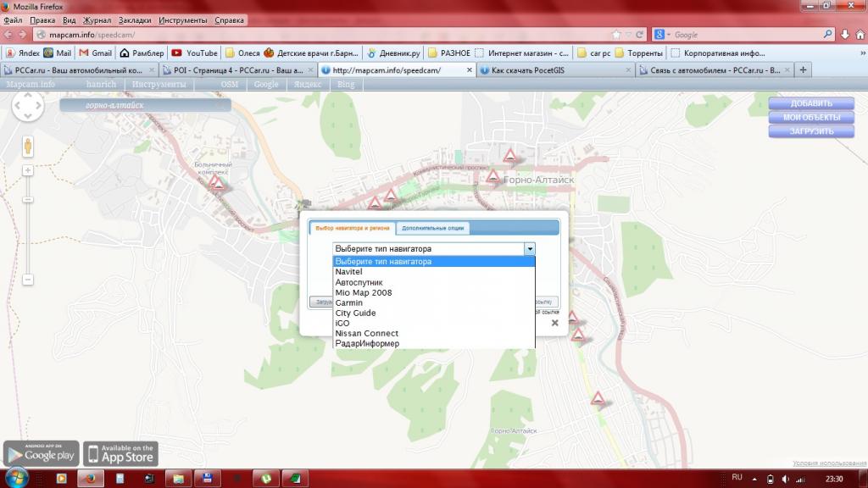Click the speed bump marker near Больничный комплекс

click(217, 183)
